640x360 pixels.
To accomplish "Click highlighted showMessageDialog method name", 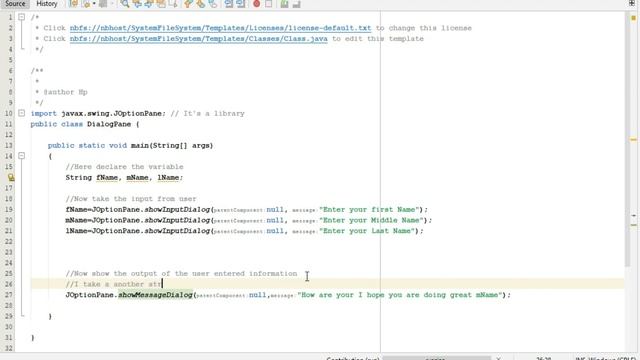I will (x=155, y=295).
